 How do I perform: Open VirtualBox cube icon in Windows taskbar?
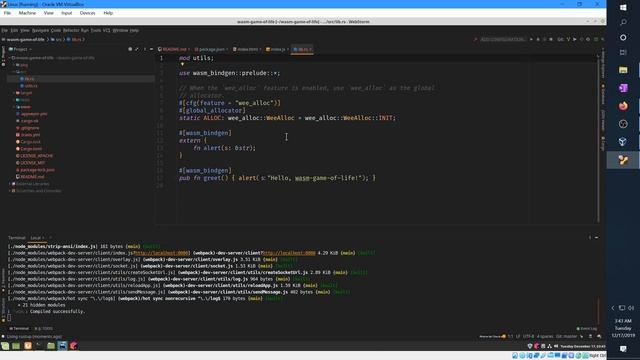pyautogui.click(x=623, y=142)
